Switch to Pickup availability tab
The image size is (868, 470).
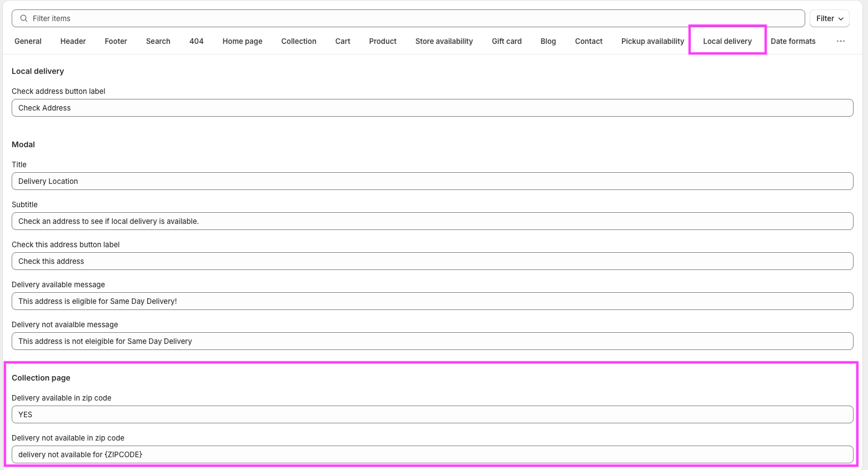point(653,41)
